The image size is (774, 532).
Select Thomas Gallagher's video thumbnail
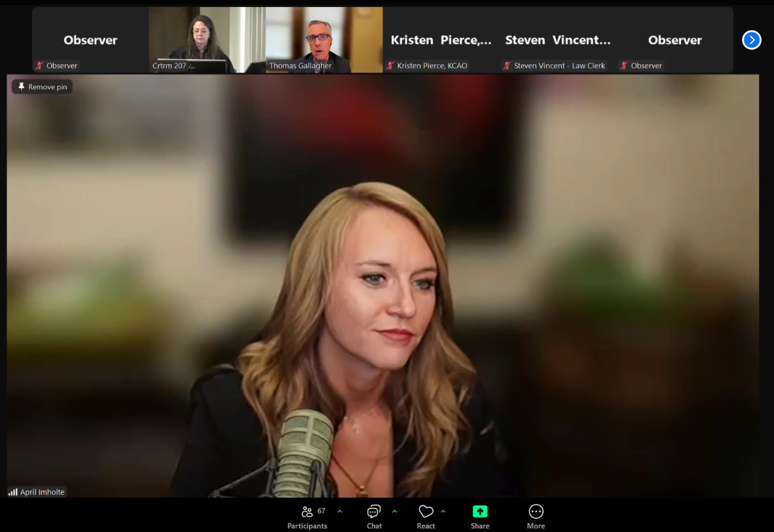click(324, 40)
